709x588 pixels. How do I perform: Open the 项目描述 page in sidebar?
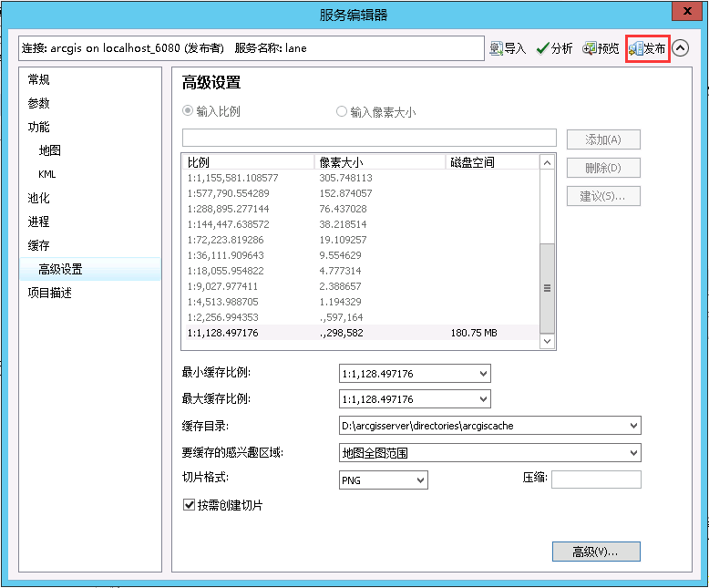tap(50, 294)
